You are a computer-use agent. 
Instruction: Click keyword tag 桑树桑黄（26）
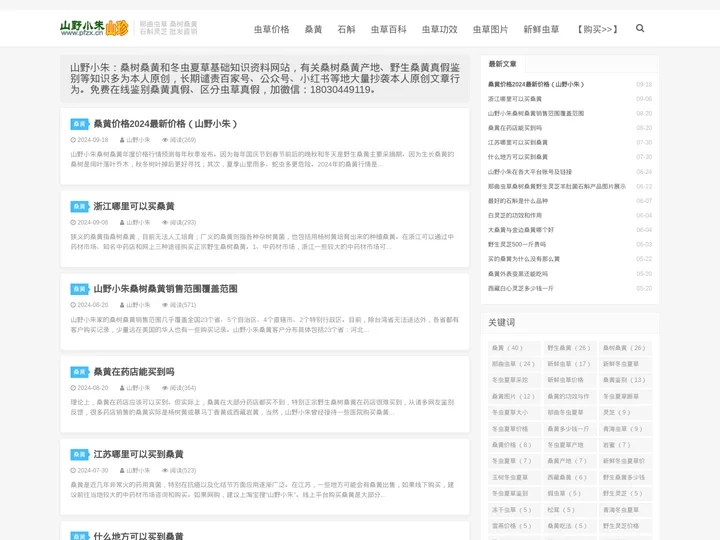click(x=624, y=348)
